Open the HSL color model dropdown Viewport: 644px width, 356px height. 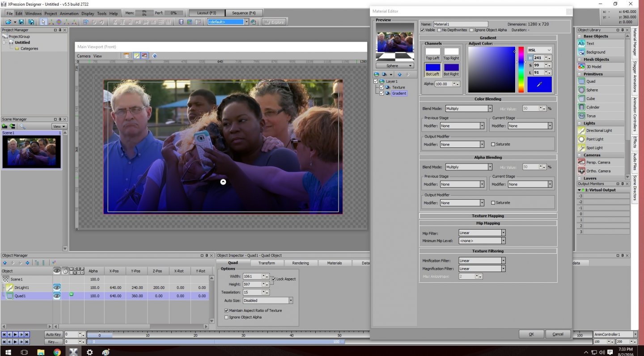pyautogui.click(x=539, y=50)
